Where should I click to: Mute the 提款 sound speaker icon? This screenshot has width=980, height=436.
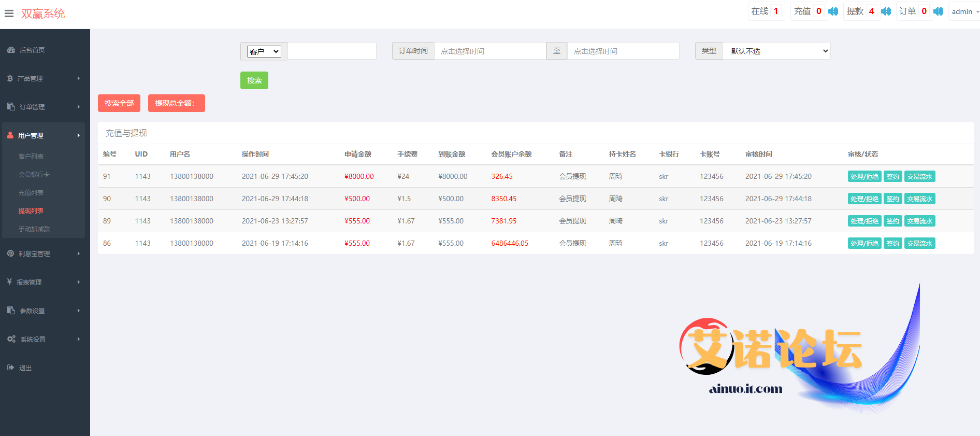coord(886,11)
